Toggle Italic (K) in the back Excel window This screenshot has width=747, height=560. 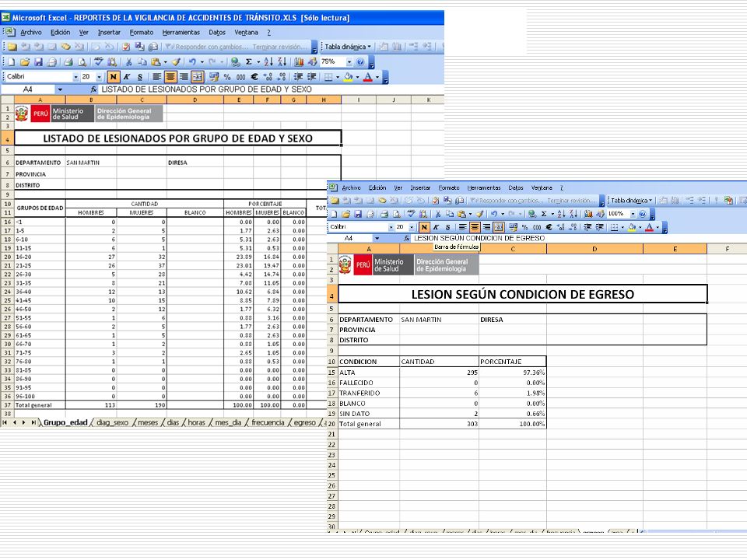click(127, 77)
